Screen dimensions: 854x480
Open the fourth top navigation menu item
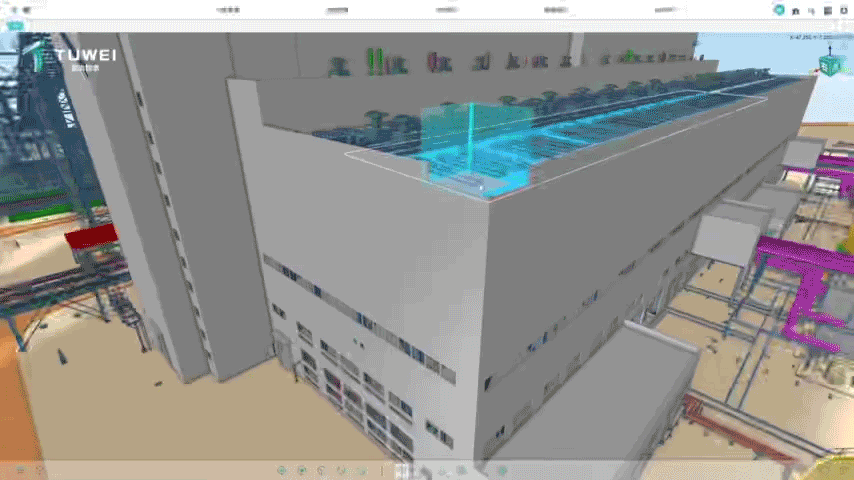(x=556, y=9)
